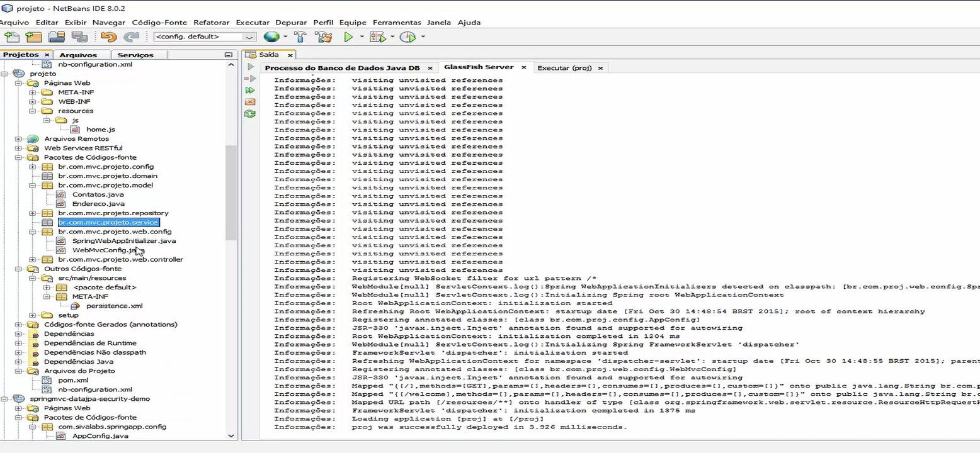Viewport: 980px width, 453px height.
Task: Open the config. default combo box
Action: coord(205,37)
